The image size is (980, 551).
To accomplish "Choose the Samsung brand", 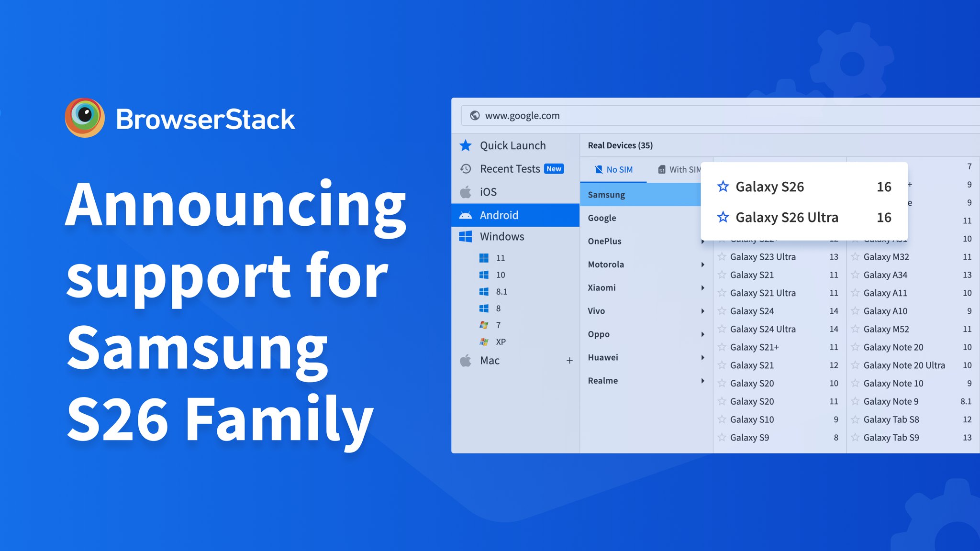I will click(x=640, y=195).
